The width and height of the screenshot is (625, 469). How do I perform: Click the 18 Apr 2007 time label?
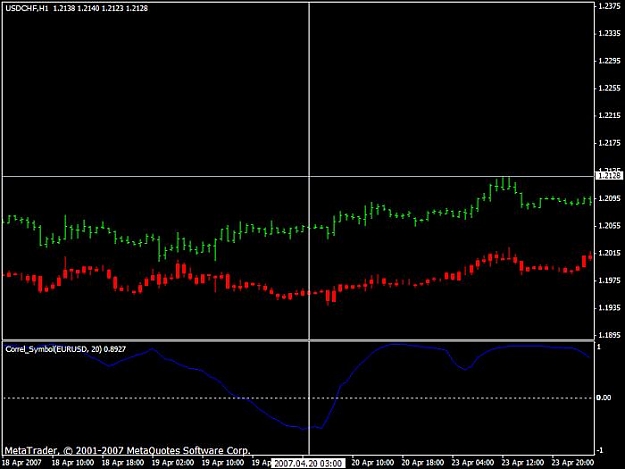pyautogui.click(x=22, y=463)
